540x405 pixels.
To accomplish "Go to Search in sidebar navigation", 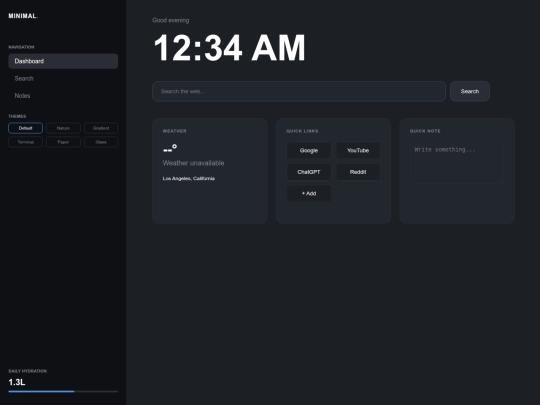I will tap(63, 79).
